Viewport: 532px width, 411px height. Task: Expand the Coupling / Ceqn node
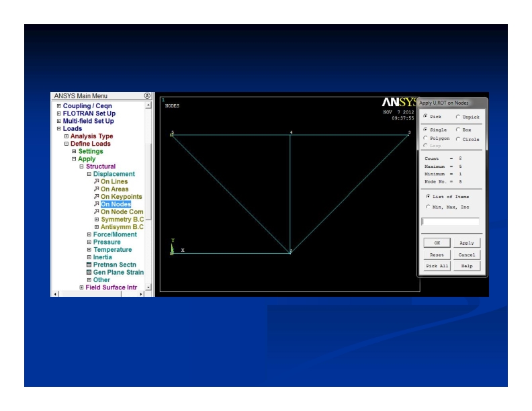[x=59, y=106]
